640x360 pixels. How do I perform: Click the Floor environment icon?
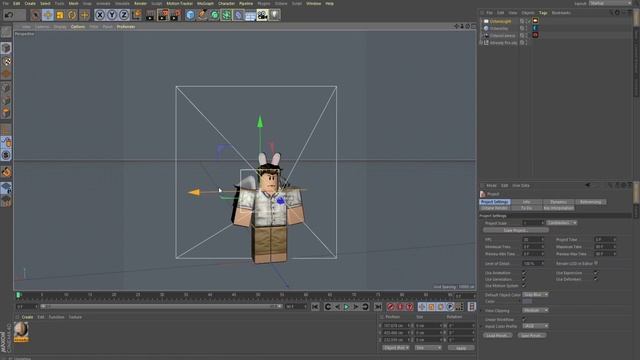(250, 15)
